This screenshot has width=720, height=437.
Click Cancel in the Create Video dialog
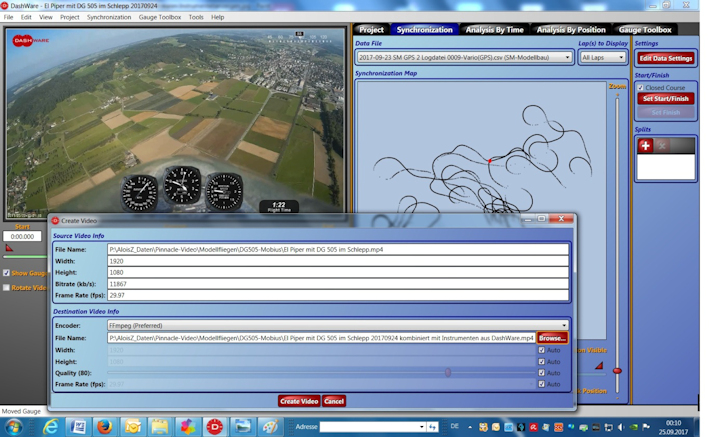(x=334, y=401)
